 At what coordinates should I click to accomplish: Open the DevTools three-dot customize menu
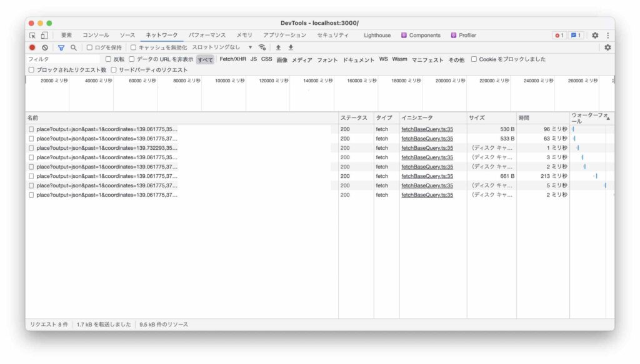(607, 36)
